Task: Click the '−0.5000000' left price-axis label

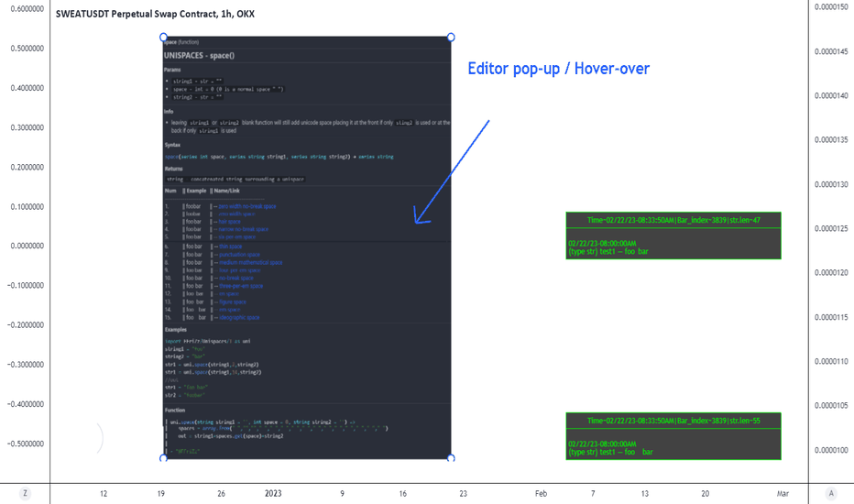Action: tap(26, 444)
